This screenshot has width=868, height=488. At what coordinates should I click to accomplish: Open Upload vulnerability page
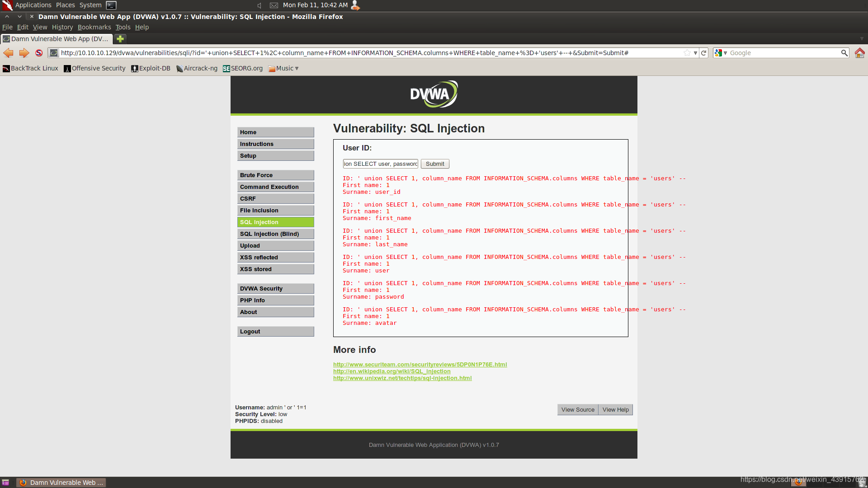(x=276, y=245)
